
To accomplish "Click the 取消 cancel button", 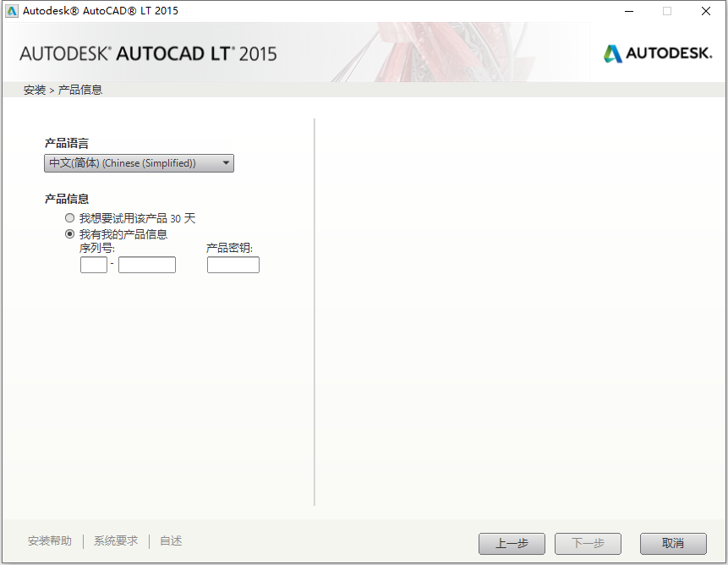I will (673, 544).
